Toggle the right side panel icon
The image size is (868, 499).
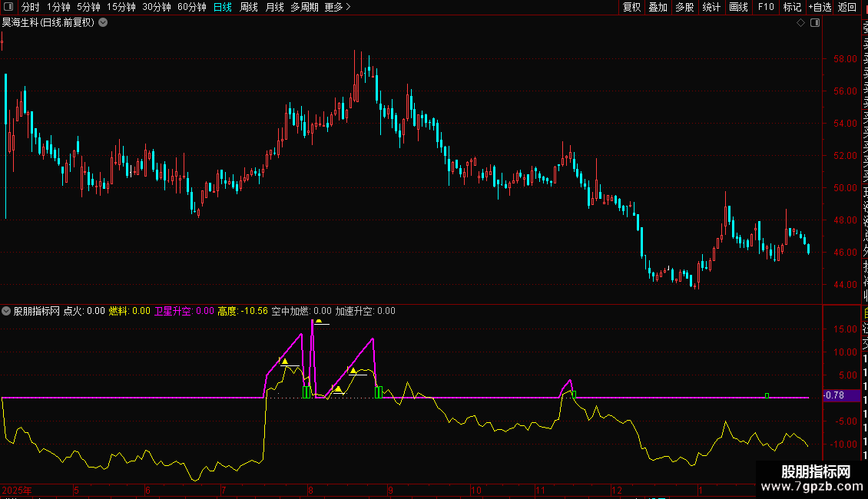[815, 23]
